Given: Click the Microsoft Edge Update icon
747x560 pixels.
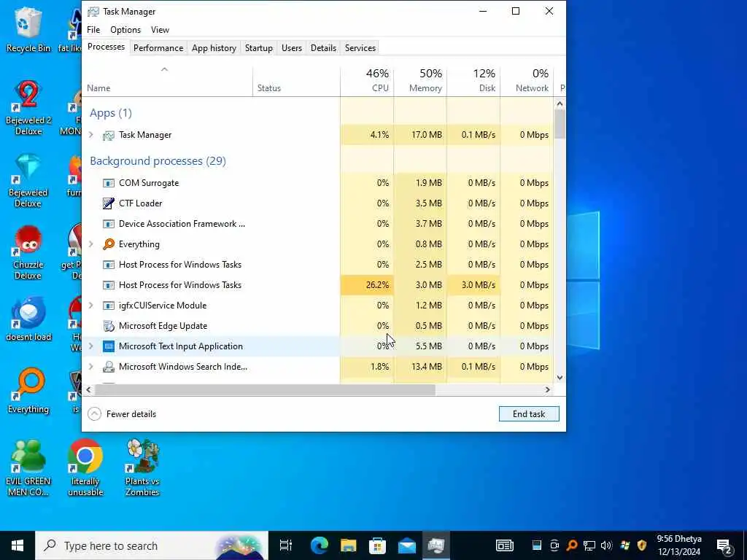Looking at the screenshot, I should pyautogui.click(x=109, y=326).
